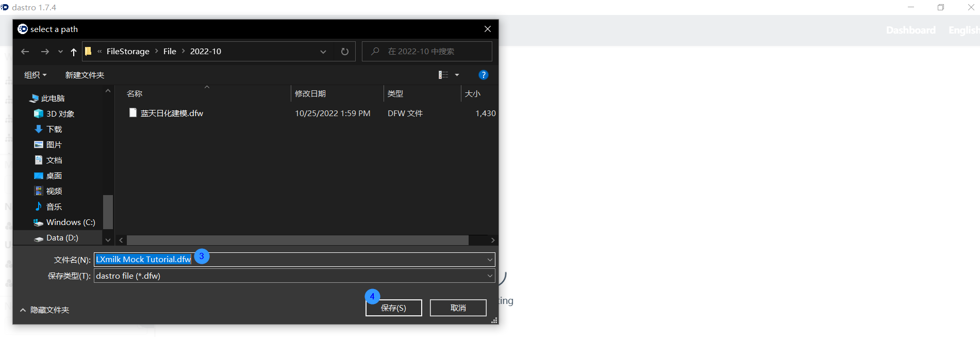Expand the filename history dropdown

pos(490,260)
